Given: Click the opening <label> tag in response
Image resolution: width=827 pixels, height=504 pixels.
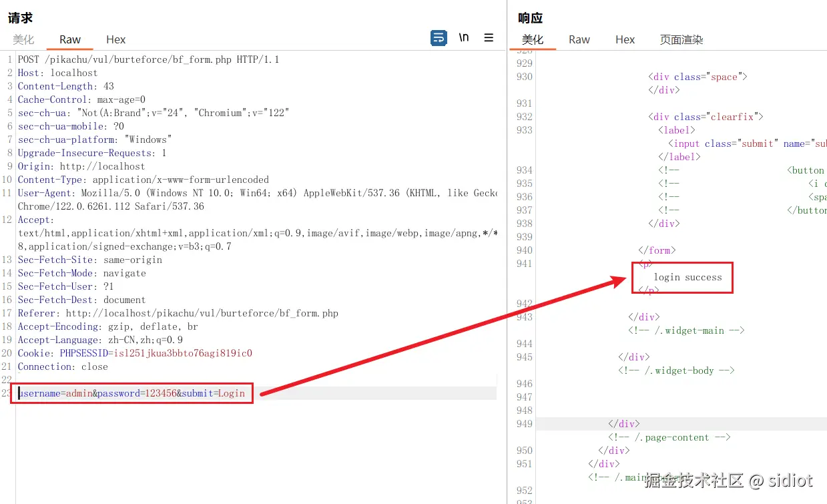Looking at the screenshot, I should (677, 130).
